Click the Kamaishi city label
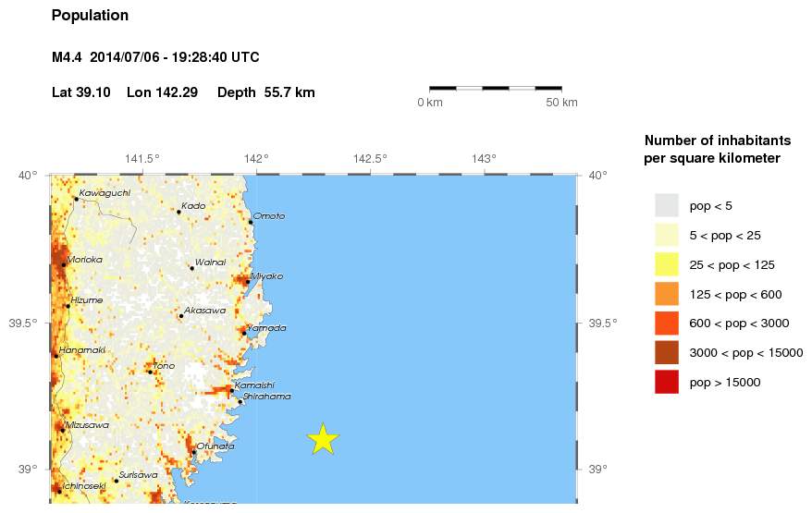Image resolution: width=812 pixels, height=513 pixels. (x=254, y=385)
